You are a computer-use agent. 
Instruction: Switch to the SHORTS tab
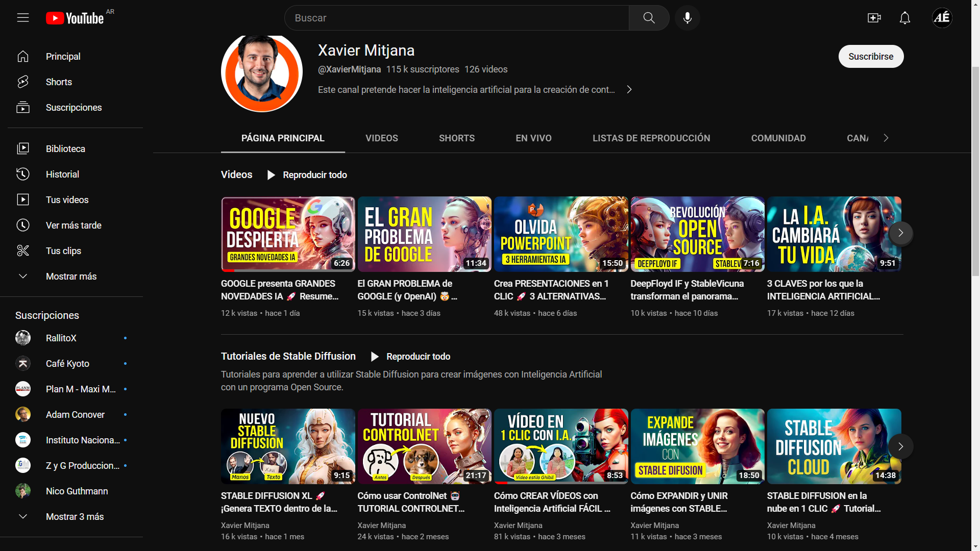[457, 138]
